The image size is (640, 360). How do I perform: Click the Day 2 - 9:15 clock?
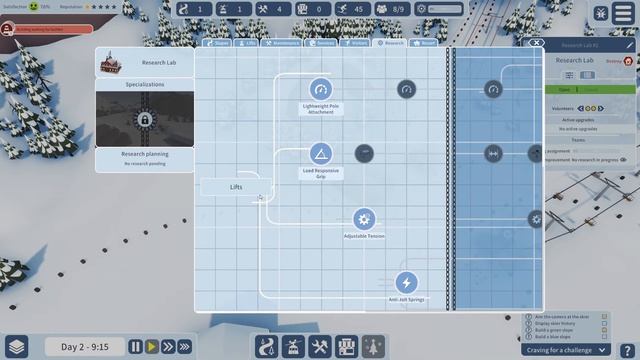(x=85, y=347)
